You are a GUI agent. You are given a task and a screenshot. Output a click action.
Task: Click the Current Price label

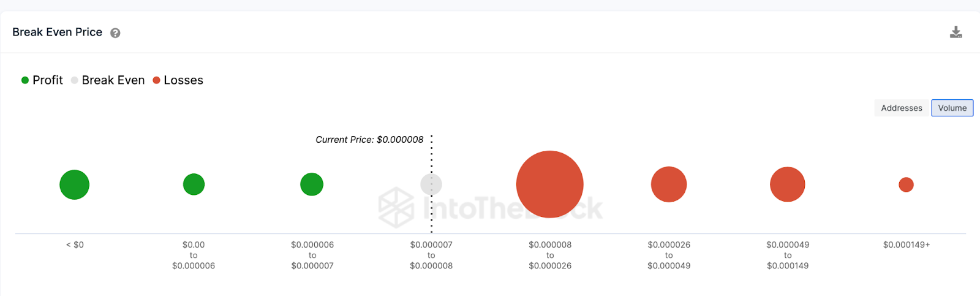pos(369,140)
